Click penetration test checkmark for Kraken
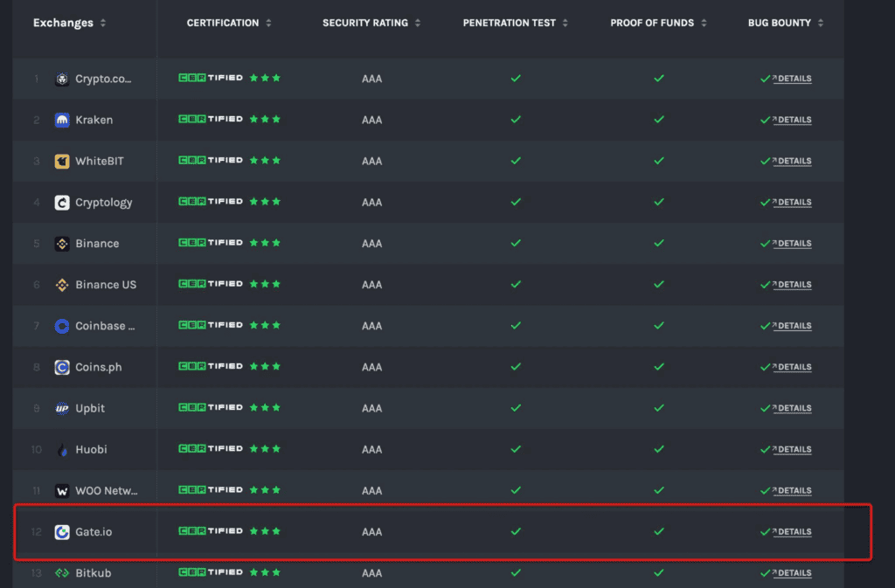The height and width of the screenshot is (588, 895). 516,119
